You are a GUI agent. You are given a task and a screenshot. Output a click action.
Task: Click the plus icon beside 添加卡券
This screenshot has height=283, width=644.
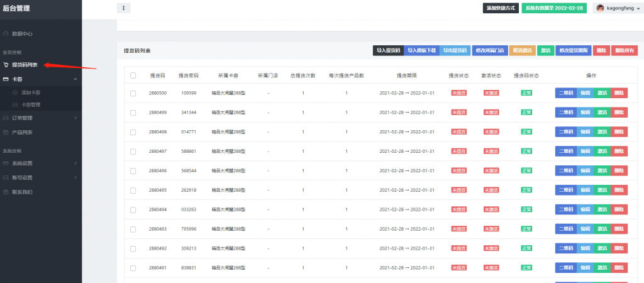[x=15, y=92]
